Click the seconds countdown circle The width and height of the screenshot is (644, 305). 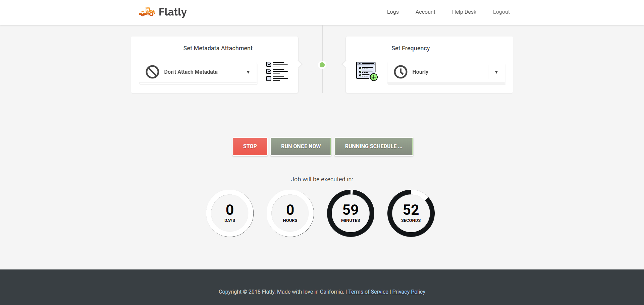[x=411, y=213]
